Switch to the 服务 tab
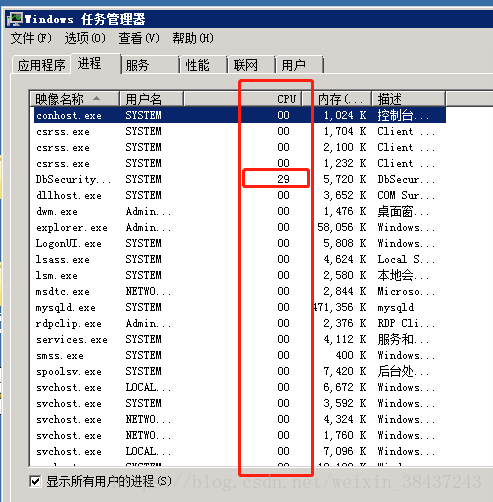Screen dimensions: 493x502 150,65
